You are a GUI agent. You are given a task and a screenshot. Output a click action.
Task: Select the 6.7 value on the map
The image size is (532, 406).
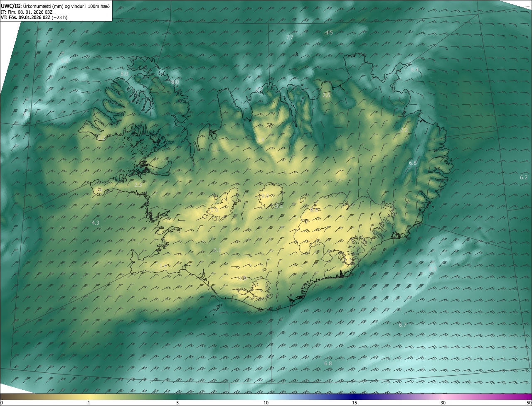pyautogui.click(x=402, y=325)
